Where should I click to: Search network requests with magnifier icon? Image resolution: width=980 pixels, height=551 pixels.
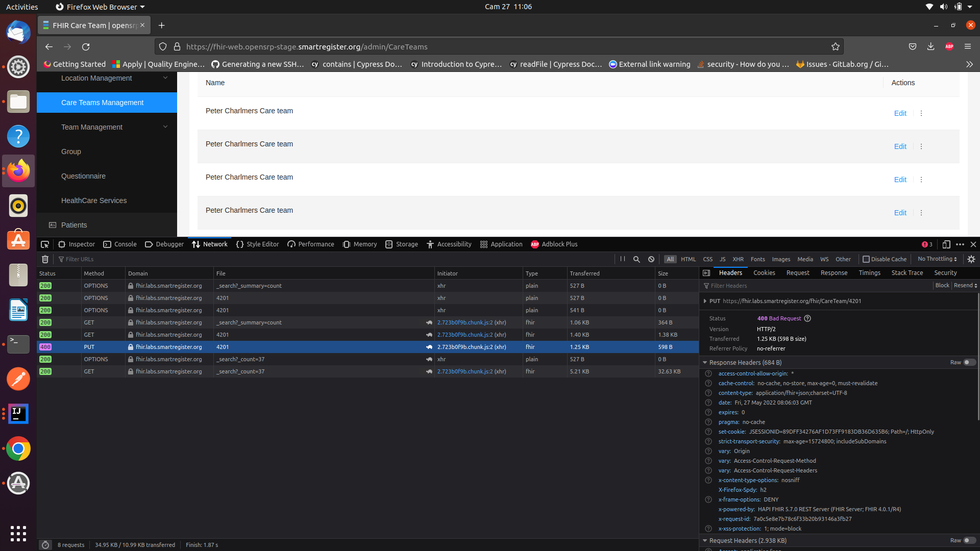636,259
